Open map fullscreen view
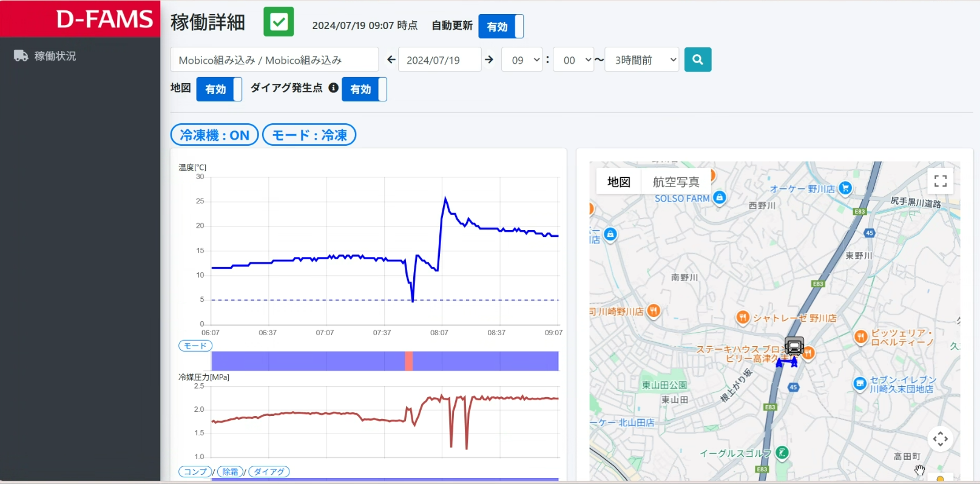This screenshot has height=484, width=980. [941, 181]
